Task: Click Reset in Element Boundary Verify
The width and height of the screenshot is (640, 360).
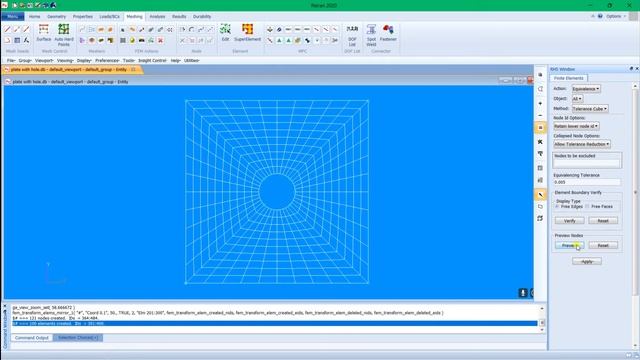Action: point(603,220)
